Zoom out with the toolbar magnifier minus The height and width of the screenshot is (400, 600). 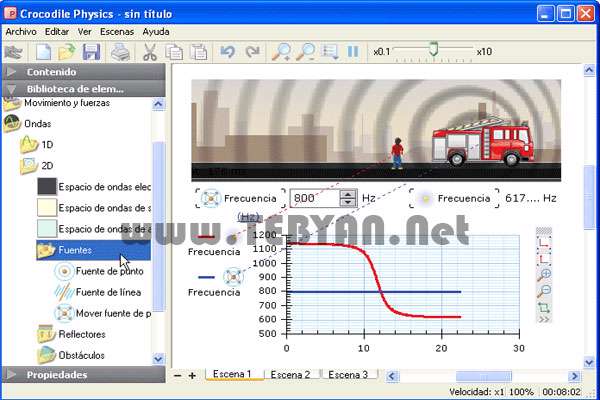coord(306,52)
